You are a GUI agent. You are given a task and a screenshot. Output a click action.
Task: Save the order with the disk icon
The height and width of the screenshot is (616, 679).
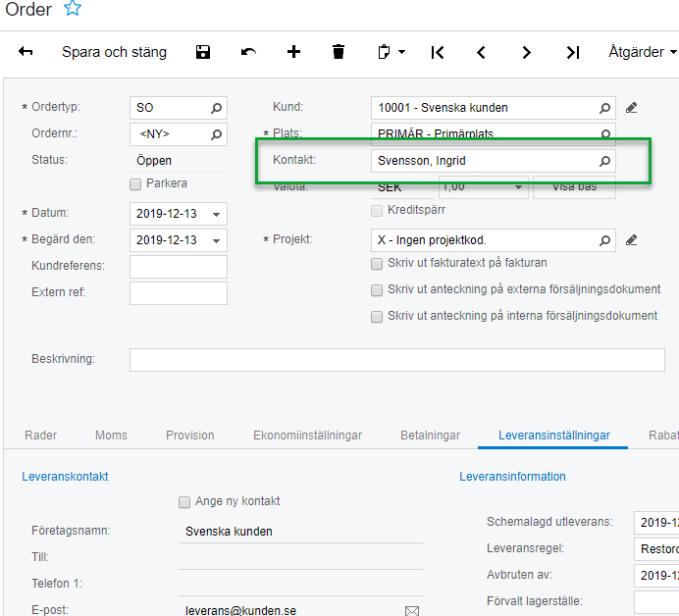pos(203,52)
